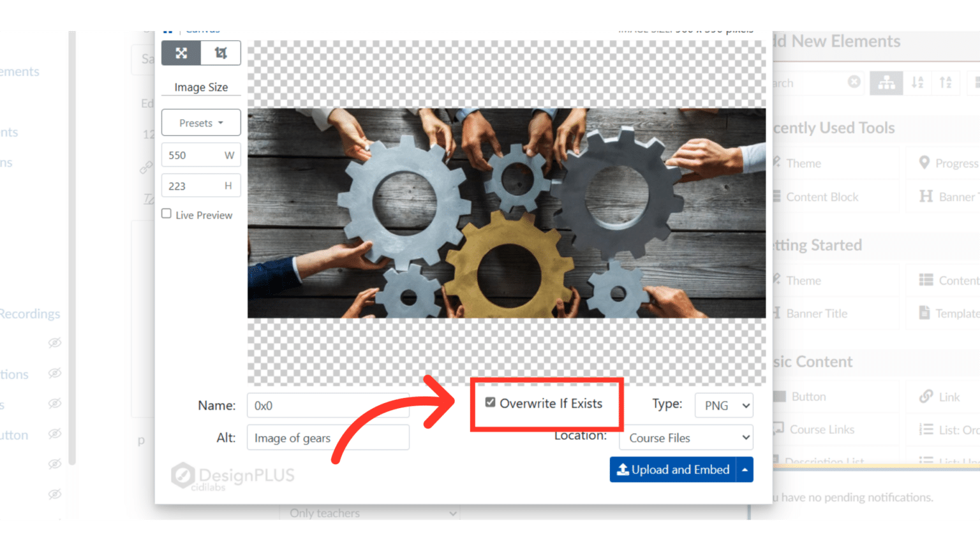This screenshot has width=980, height=551.
Task: Select the crop tool in the image editor
Action: coord(221,53)
